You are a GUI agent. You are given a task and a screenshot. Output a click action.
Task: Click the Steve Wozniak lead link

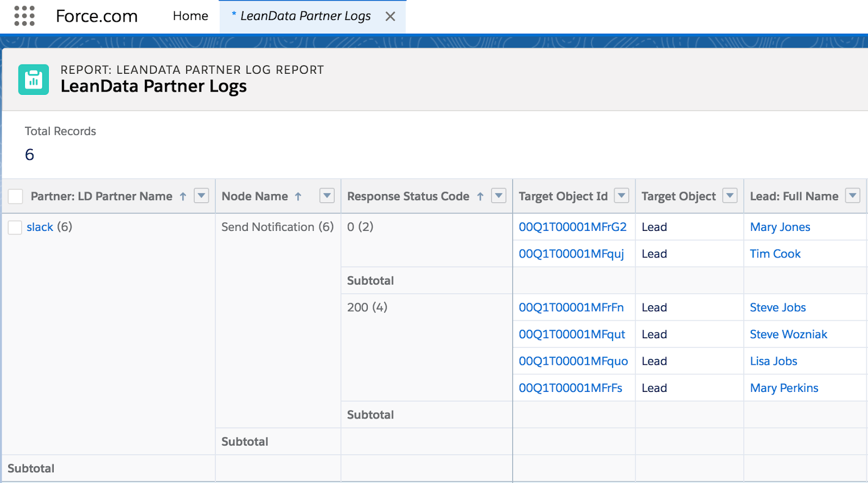tap(788, 334)
